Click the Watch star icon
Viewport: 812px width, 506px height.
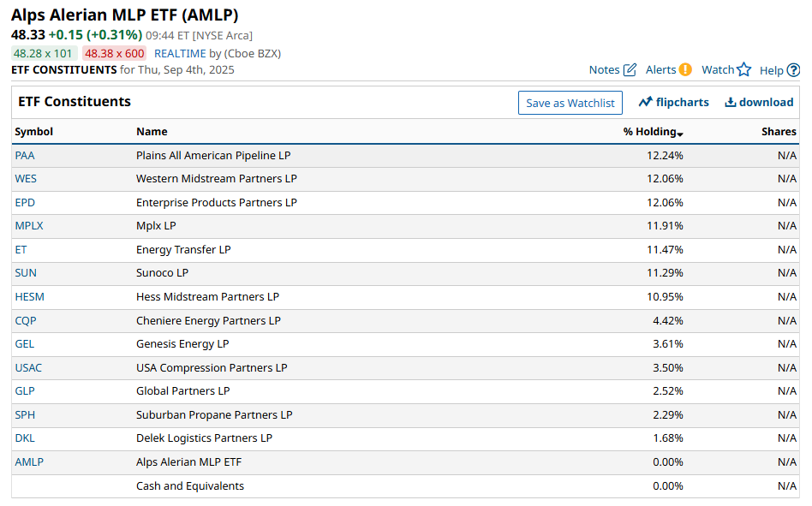pos(744,69)
